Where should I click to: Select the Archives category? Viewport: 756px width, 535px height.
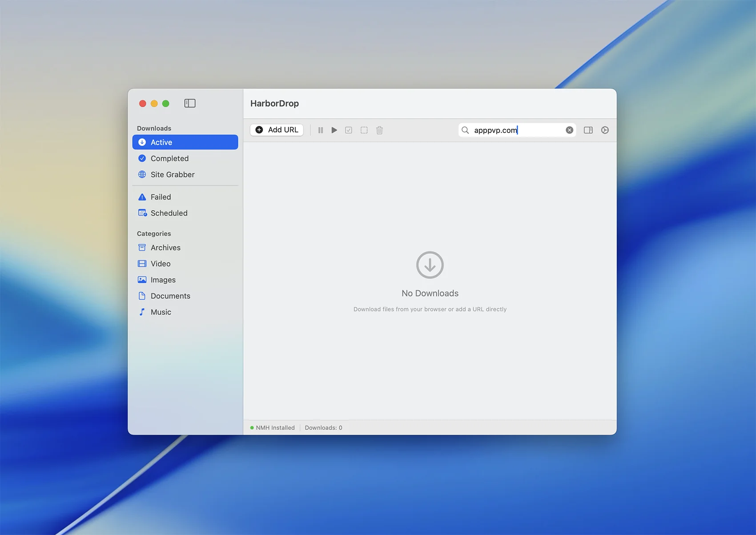[165, 248]
